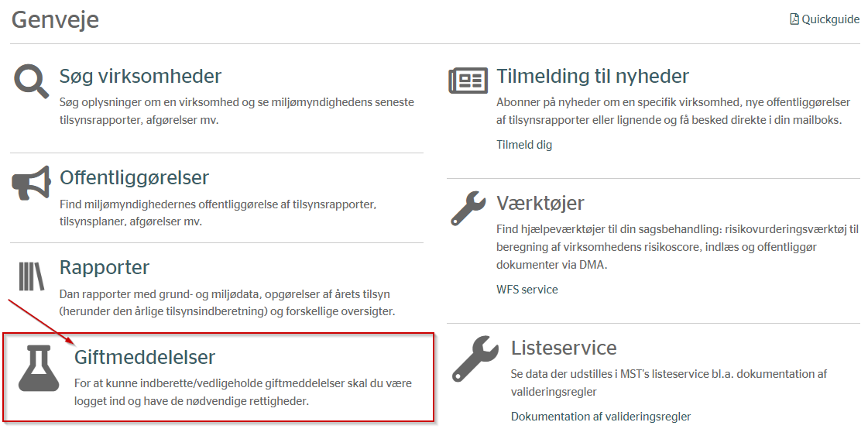Open the WFS service link
The width and height of the screenshot is (868, 429).
point(527,290)
